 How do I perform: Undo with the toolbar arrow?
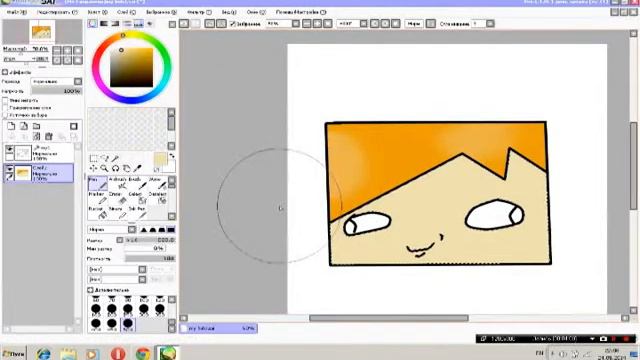pos(184,24)
